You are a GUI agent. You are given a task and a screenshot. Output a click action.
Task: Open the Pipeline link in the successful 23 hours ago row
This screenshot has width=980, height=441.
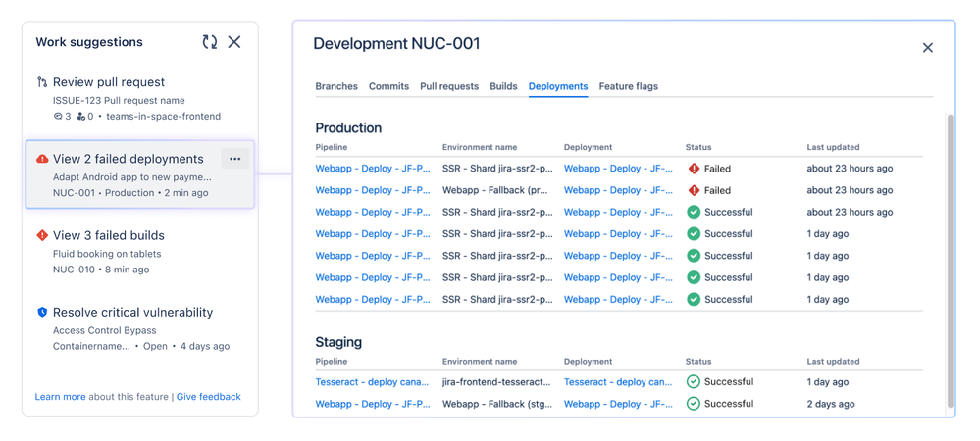click(x=373, y=213)
